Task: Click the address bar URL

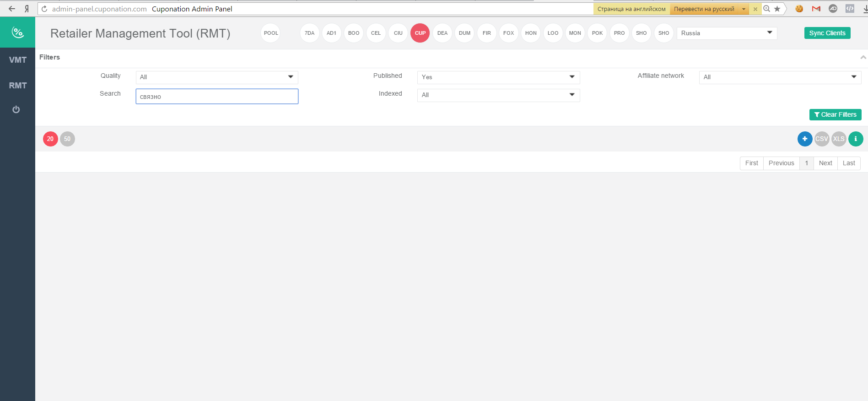Action: [x=99, y=9]
